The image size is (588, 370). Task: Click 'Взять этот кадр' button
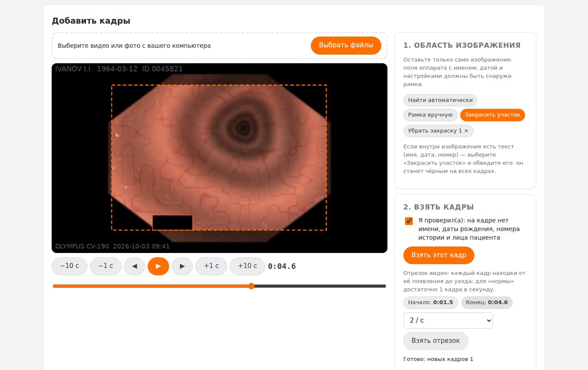coord(439,255)
